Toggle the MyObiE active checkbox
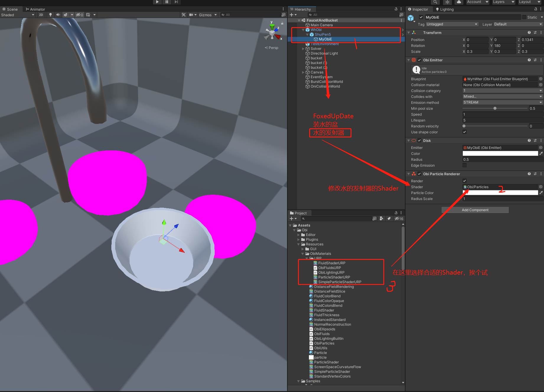Image resolution: width=544 pixels, height=392 pixels. pyautogui.click(x=421, y=17)
